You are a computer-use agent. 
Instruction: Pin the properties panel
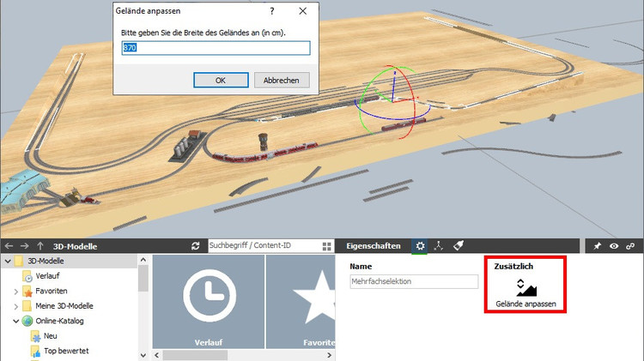tap(597, 246)
